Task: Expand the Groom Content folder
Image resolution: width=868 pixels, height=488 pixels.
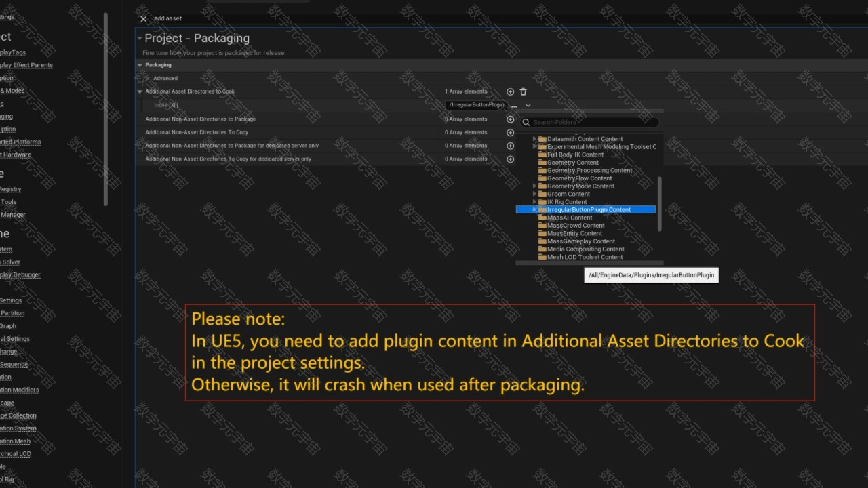Action: coord(534,194)
